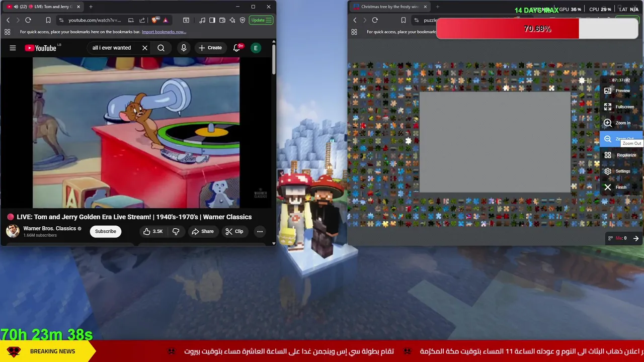The image size is (644, 362).
Task: Bookmark the puzzle page
Action: (403, 20)
